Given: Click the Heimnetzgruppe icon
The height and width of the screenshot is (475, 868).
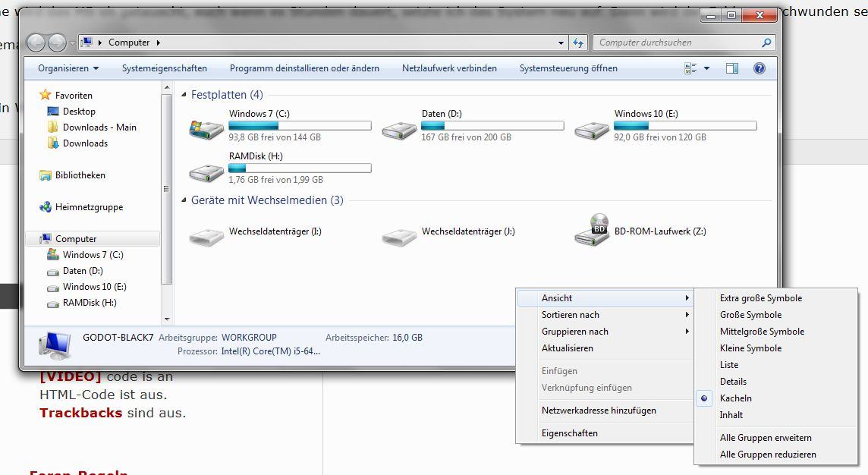Looking at the screenshot, I should click(46, 207).
